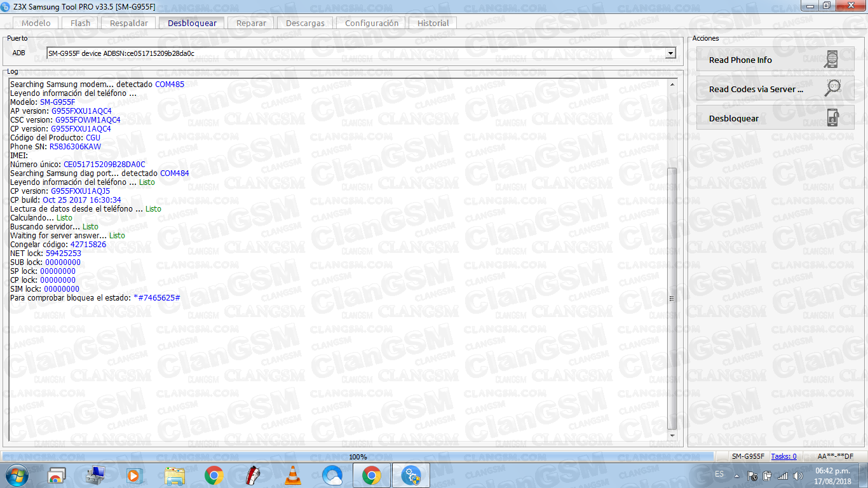Click the power plug tray icon
The image size is (868, 488).
(x=768, y=475)
